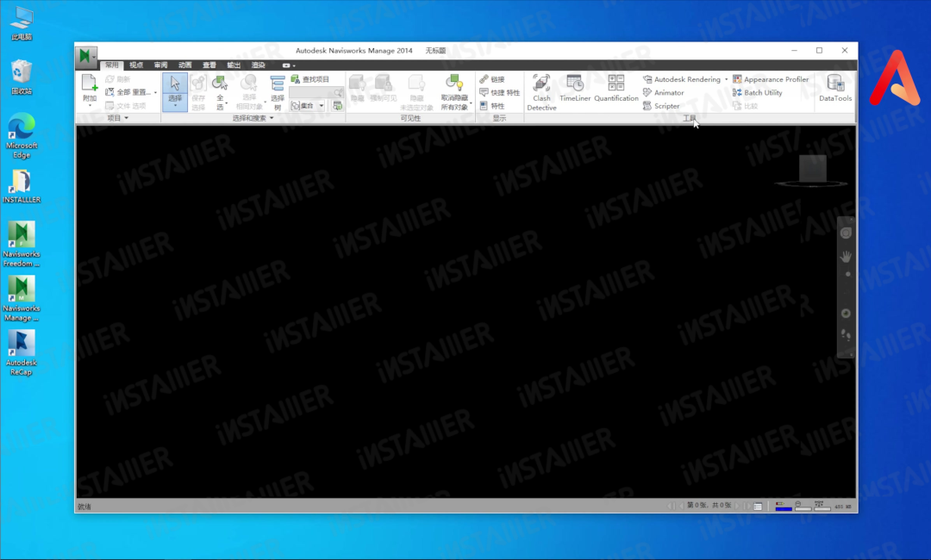Viewport: 931px width, 560px height.
Task: Open the Navisworks Manage desktop shortcut
Action: (x=22, y=298)
